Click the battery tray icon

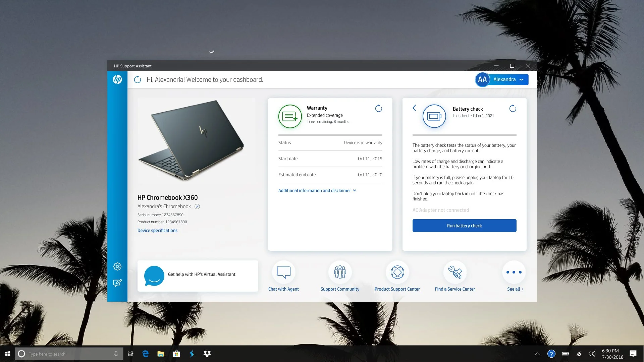pos(566,354)
